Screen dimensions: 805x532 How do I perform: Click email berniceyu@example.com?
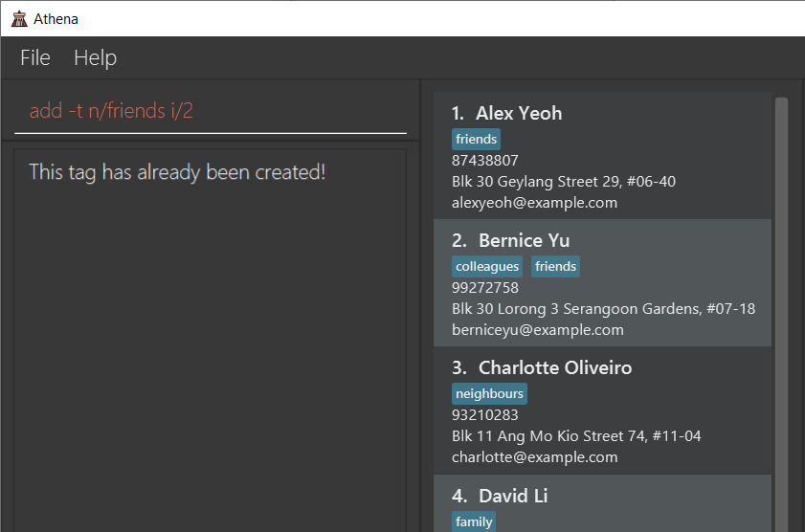[538, 330]
